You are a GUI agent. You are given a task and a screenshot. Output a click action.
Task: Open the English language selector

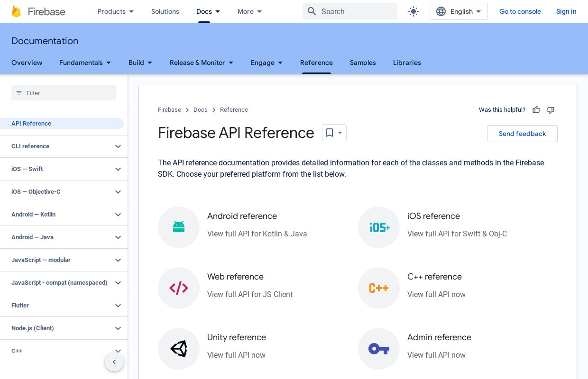pyautogui.click(x=459, y=11)
